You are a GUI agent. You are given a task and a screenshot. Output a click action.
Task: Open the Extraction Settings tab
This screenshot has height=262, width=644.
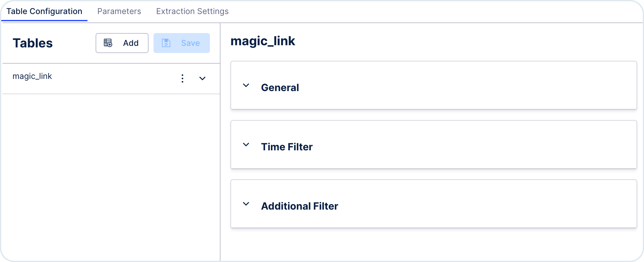point(192,11)
